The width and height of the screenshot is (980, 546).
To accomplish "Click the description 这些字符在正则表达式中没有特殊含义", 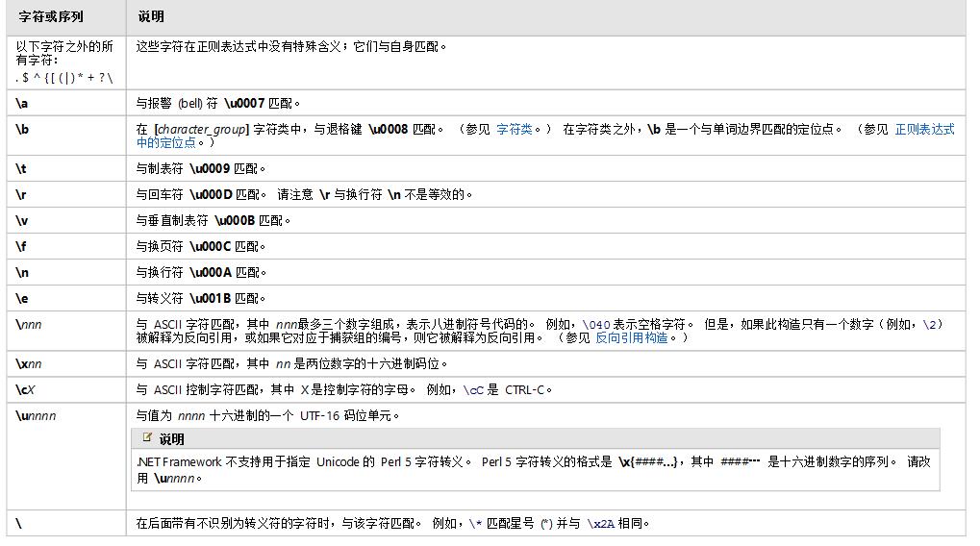I will point(291,47).
